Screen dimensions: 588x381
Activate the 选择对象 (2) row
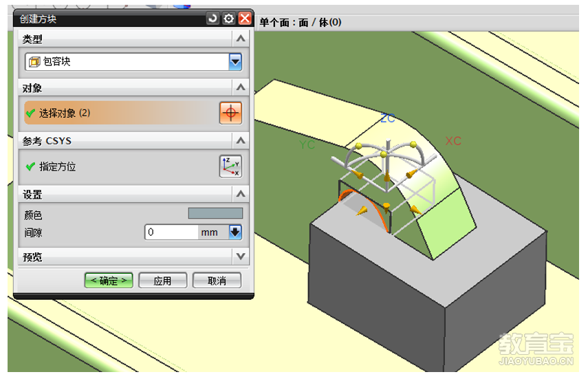(x=122, y=113)
